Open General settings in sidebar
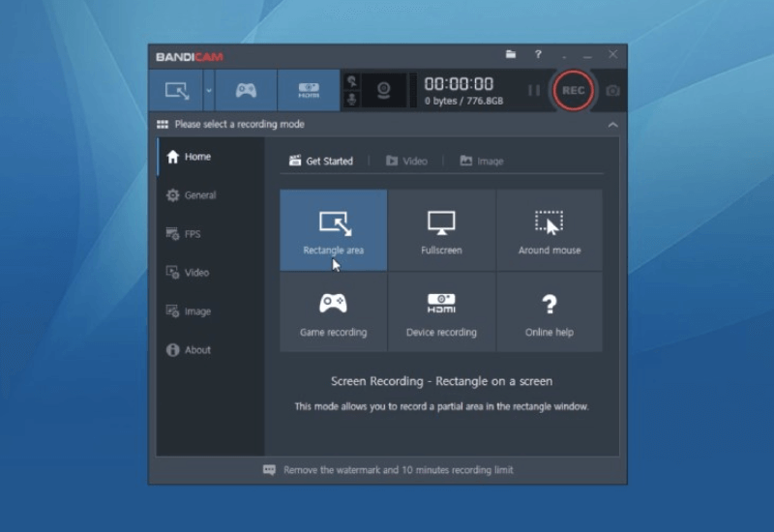 [x=210, y=195]
